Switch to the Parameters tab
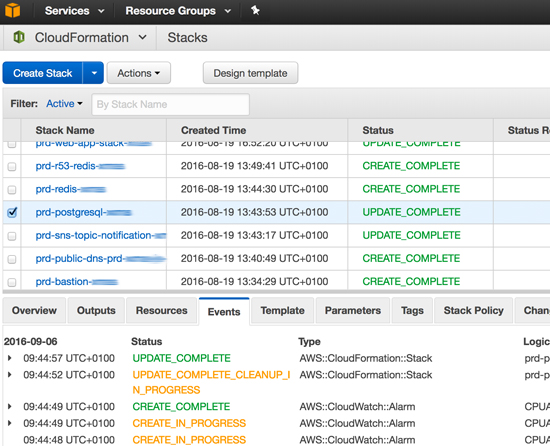This screenshot has height=446, width=550. coord(353,310)
